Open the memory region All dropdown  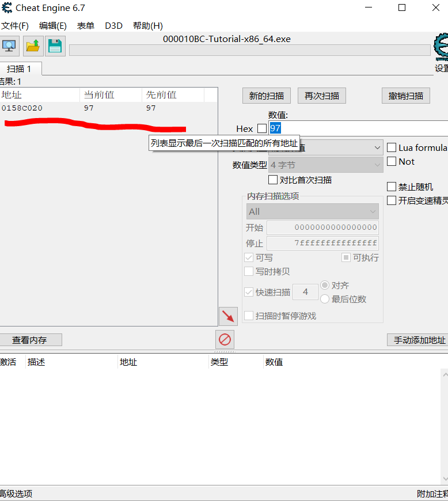pos(313,212)
